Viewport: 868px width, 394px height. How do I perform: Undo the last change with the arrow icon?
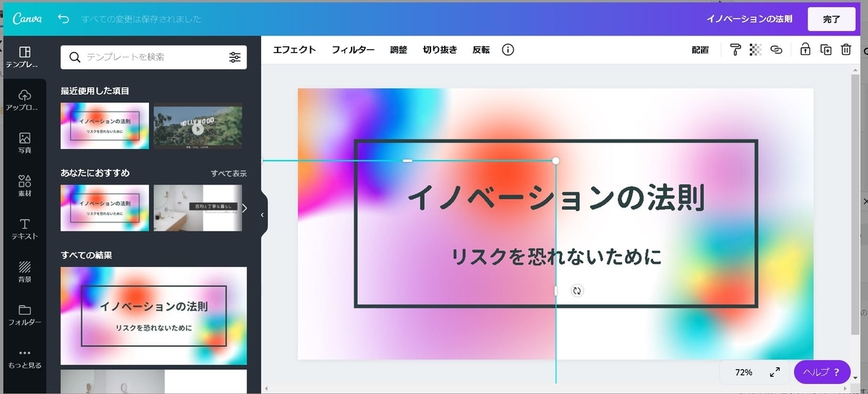point(64,19)
